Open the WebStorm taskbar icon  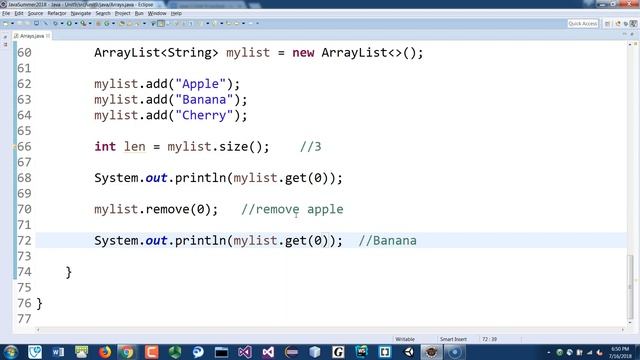361,352
